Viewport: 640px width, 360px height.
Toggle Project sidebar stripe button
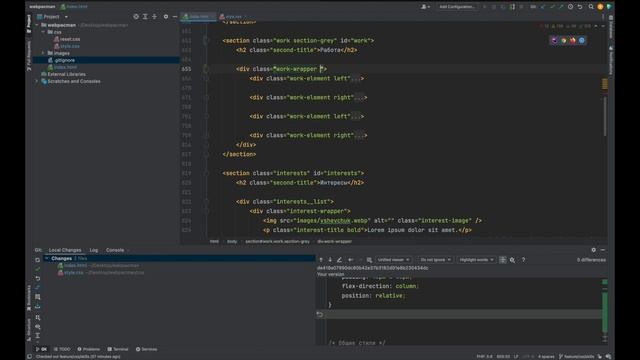pyautogui.click(x=29, y=23)
